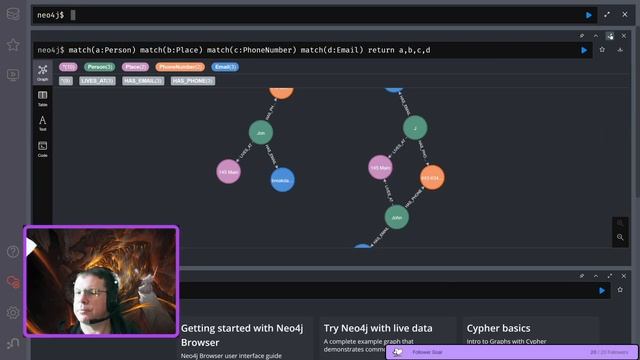Select the Email(3) label pill
The image size is (640, 360).
click(225, 67)
